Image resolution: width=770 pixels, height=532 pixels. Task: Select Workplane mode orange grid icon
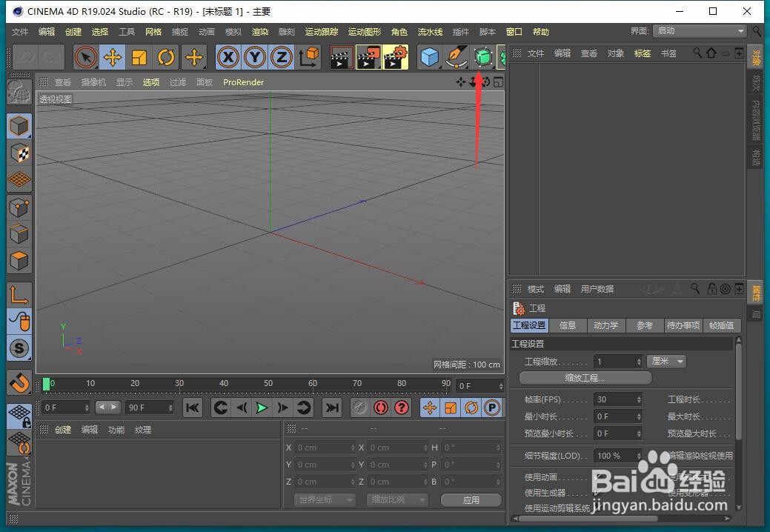pyautogui.click(x=19, y=179)
